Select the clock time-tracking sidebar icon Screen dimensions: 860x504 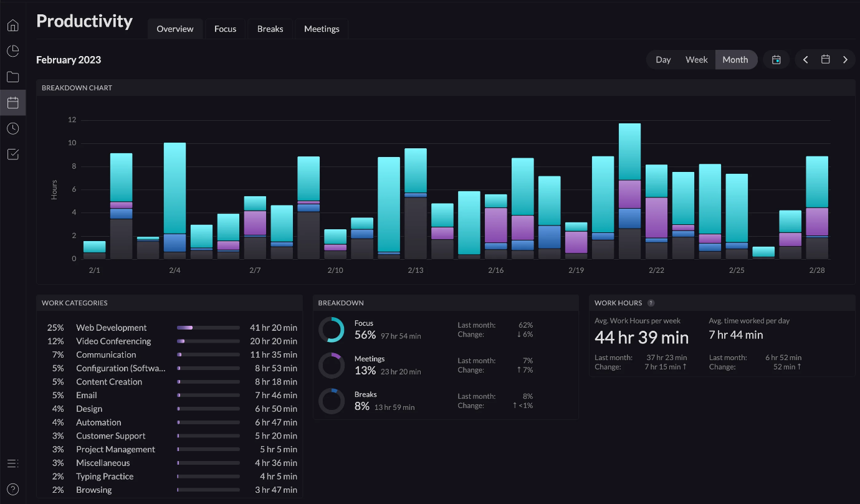coord(12,128)
